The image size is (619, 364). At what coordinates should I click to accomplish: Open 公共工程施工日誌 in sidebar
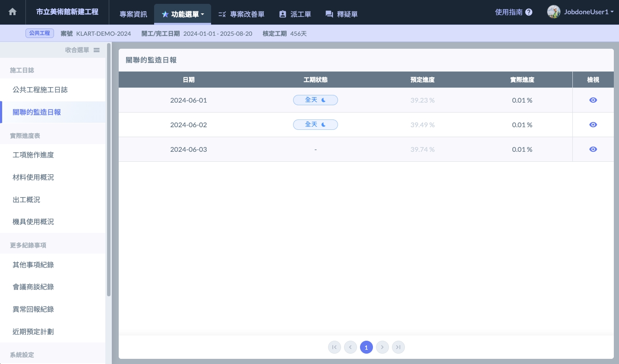click(x=40, y=90)
